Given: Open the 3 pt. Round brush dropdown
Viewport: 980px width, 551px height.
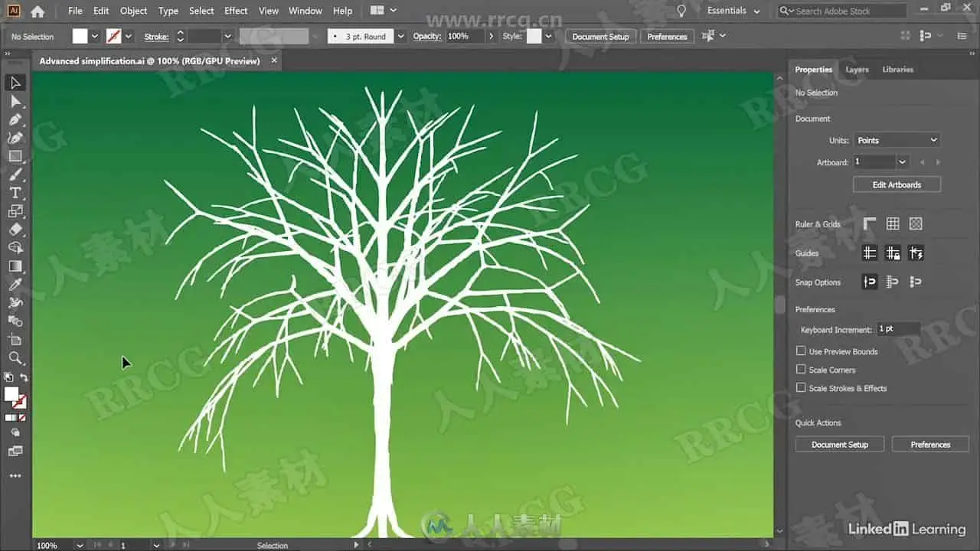Looking at the screenshot, I should click(x=401, y=36).
